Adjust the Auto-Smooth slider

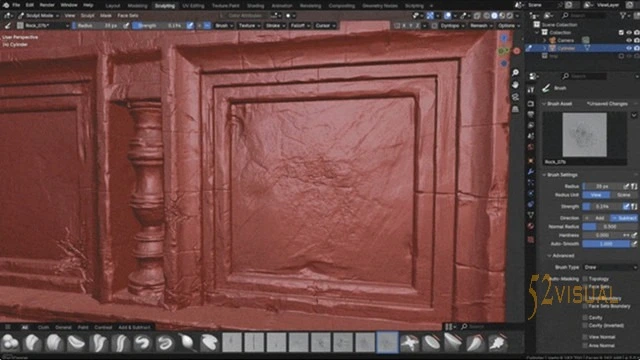(606, 244)
